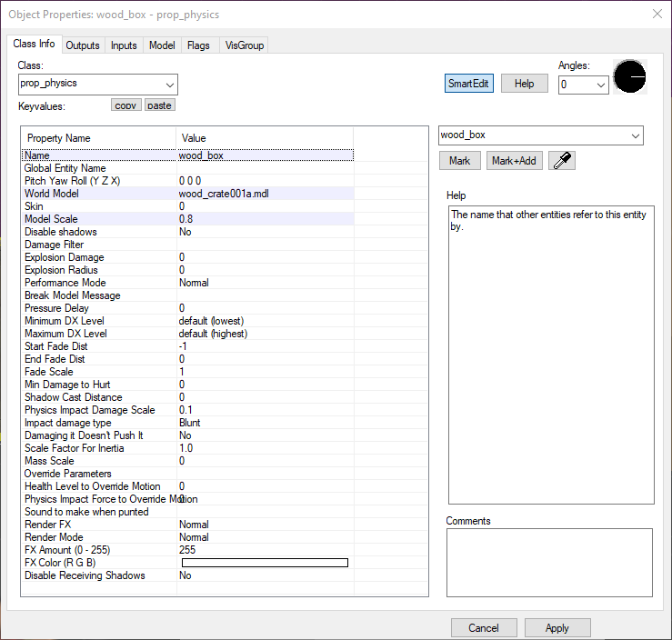Click the black angle compass dial

coord(629,76)
